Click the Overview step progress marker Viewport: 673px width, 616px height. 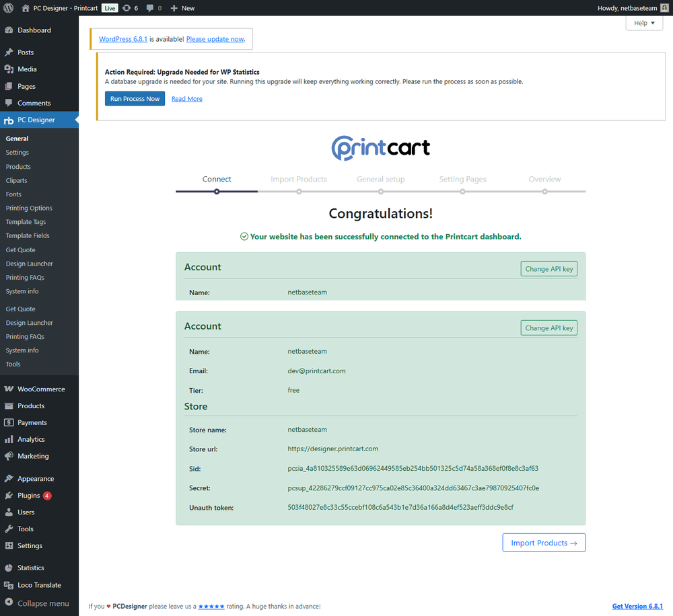[544, 192]
